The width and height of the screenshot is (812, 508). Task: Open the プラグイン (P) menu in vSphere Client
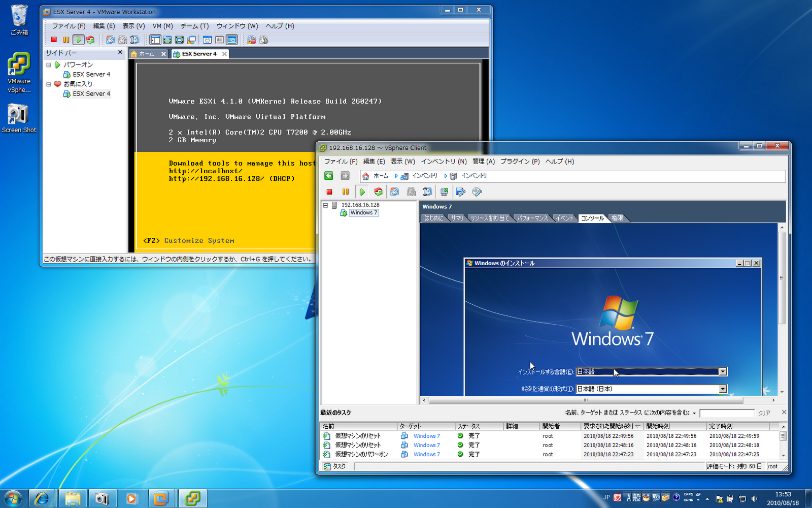520,162
